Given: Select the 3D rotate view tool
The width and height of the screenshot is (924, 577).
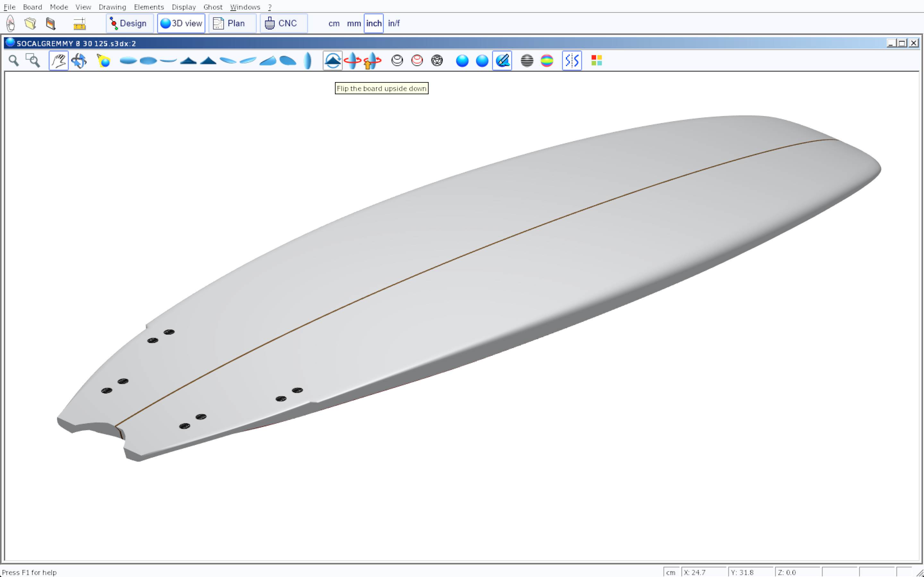Looking at the screenshot, I should (79, 61).
